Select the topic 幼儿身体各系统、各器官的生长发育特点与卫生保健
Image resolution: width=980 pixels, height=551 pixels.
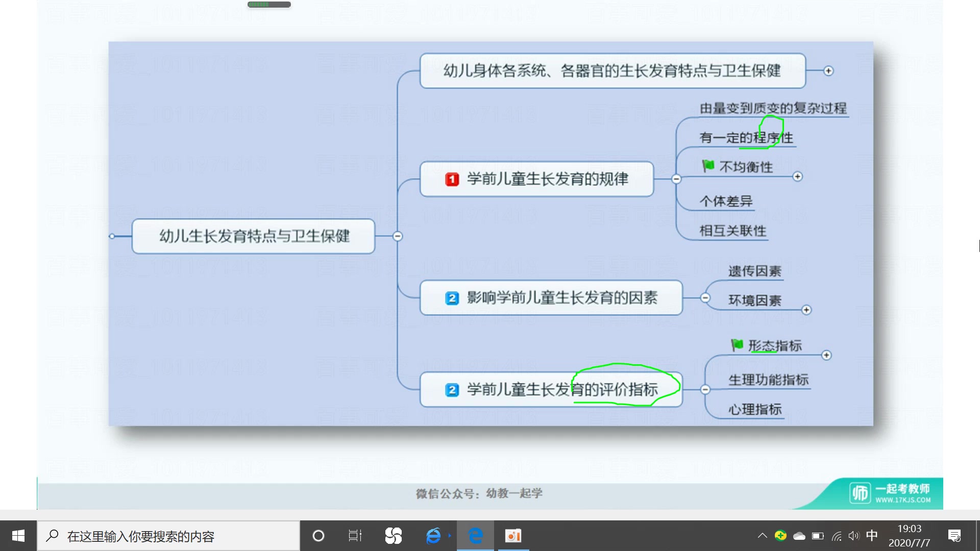(612, 71)
